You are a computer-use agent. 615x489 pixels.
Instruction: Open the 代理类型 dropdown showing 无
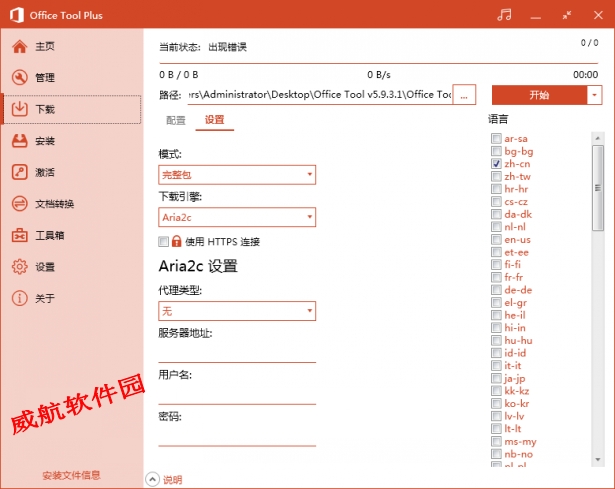pos(237,311)
